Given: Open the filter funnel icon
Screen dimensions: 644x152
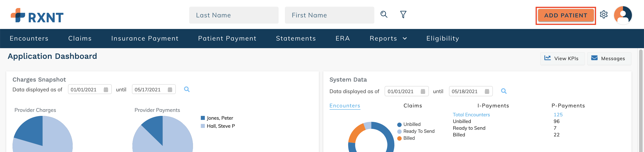Looking at the screenshot, I should (403, 15).
